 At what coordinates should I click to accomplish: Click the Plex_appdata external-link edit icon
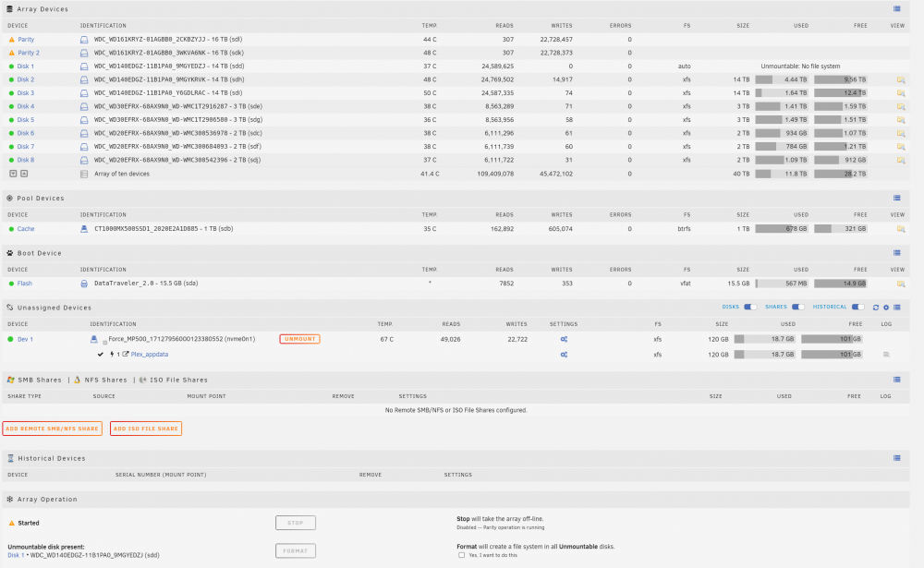(126, 355)
